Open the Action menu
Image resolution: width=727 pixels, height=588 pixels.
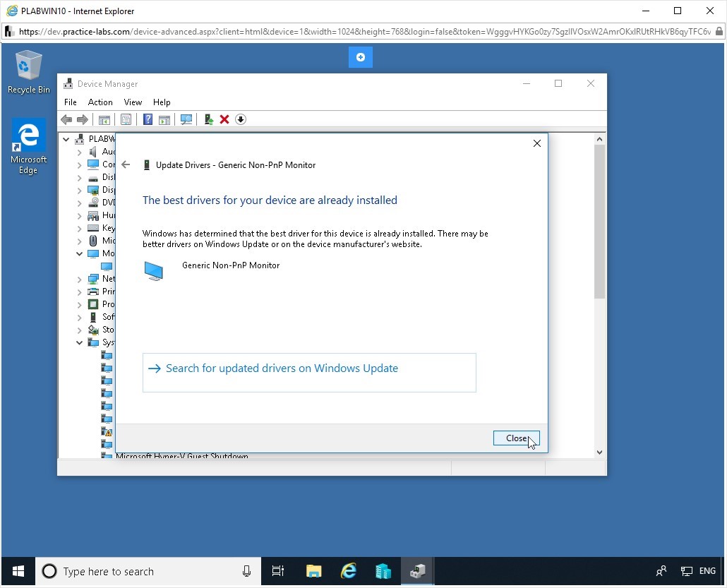pyautogui.click(x=100, y=102)
